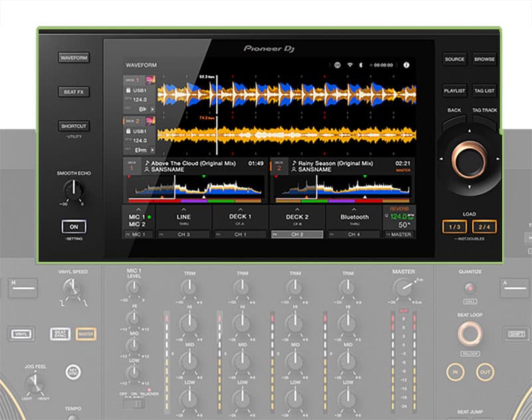Tap the Wi-Fi status icon
Image resolution: width=532 pixels, height=420 pixels.
coord(350,64)
